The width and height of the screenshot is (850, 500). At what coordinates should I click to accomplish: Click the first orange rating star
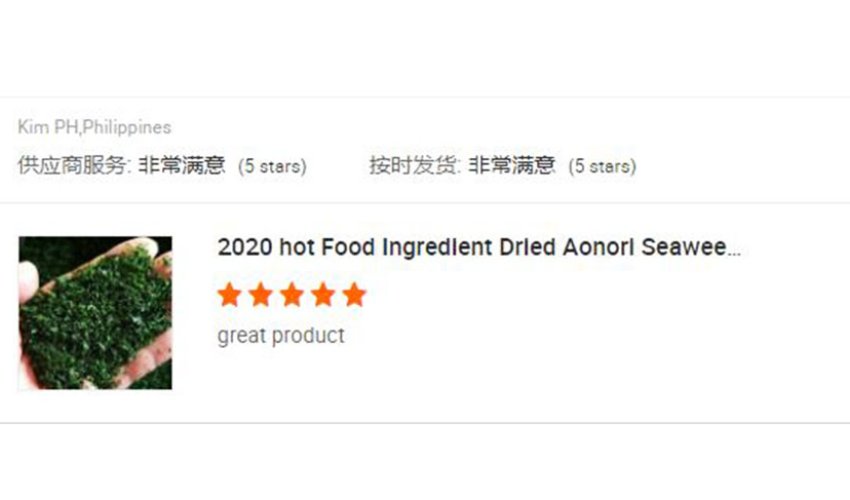point(229,295)
